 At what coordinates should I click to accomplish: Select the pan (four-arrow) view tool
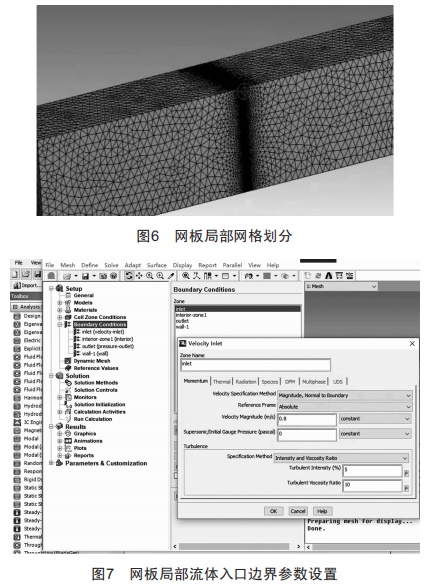click(139, 276)
